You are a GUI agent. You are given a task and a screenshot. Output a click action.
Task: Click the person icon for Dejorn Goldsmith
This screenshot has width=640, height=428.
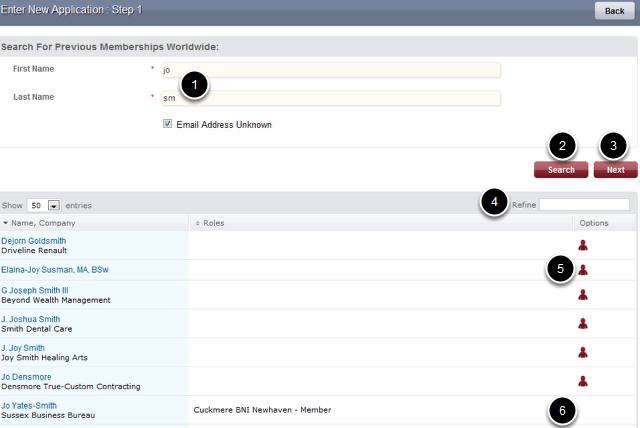(x=583, y=244)
